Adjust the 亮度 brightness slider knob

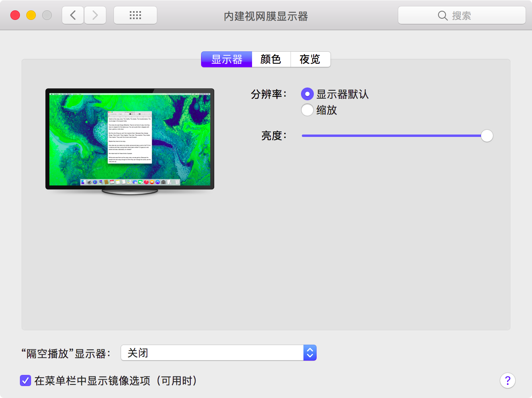click(487, 136)
